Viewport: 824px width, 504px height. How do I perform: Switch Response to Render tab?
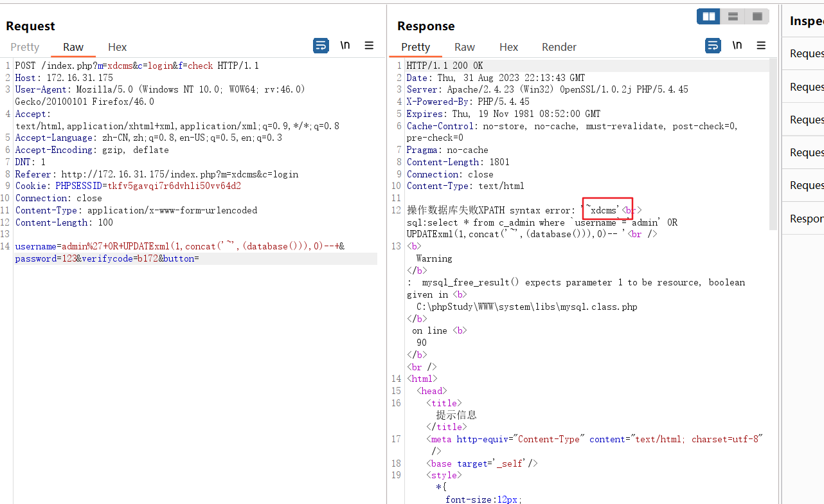click(x=559, y=47)
